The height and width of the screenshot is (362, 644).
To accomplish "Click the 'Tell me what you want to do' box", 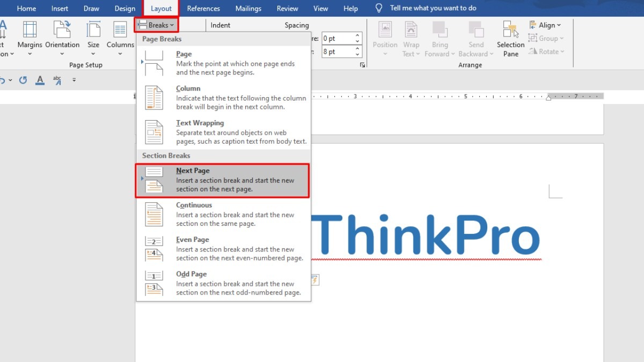I will tap(433, 8).
